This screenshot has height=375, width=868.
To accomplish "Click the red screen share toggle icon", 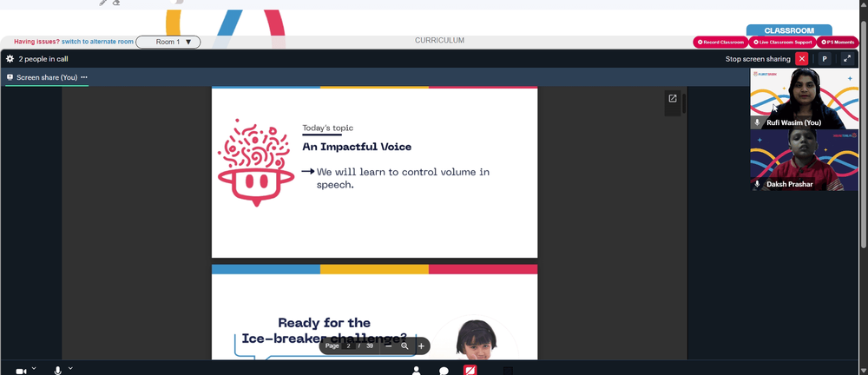I will pos(470,370).
